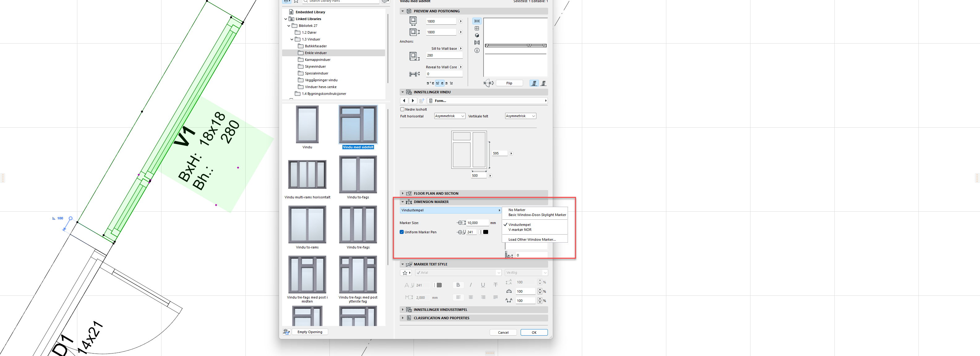
Task: Click the black marker pen color swatch
Action: pos(485,232)
